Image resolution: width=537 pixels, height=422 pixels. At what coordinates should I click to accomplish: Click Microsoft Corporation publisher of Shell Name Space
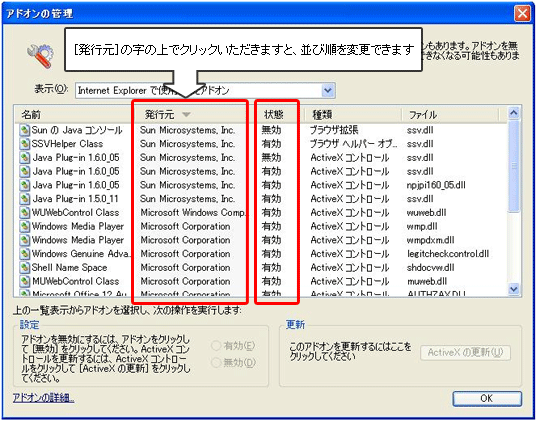coord(185,268)
